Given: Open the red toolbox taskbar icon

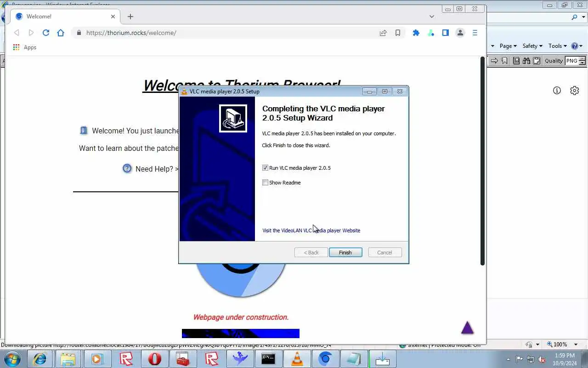Looking at the screenshot, I should coord(183,359).
